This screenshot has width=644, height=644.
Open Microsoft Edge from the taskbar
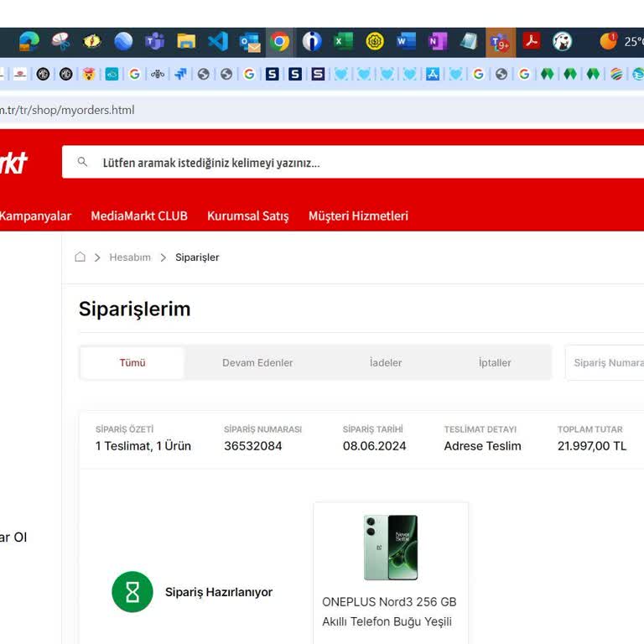tap(29, 41)
